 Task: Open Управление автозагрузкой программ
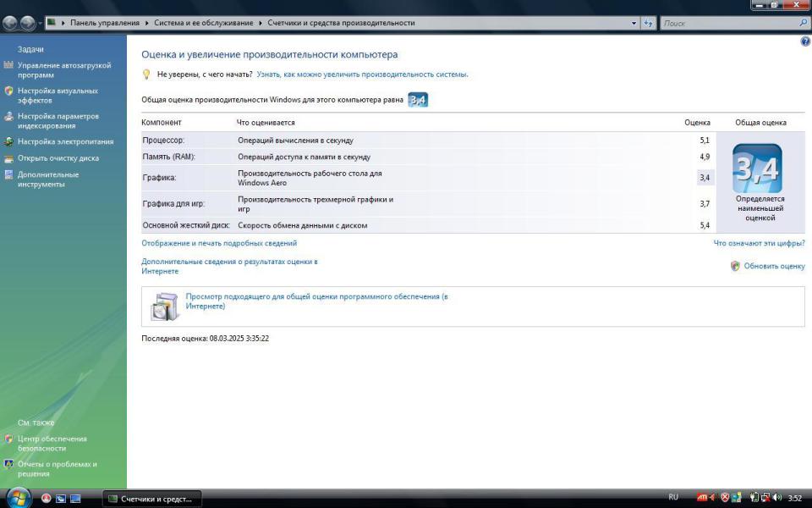[x=64, y=70]
